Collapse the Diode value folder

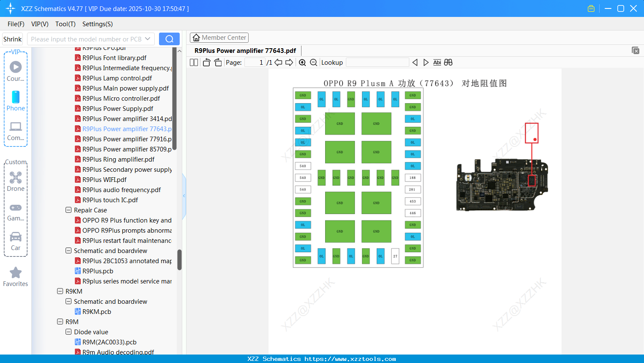(x=69, y=332)
